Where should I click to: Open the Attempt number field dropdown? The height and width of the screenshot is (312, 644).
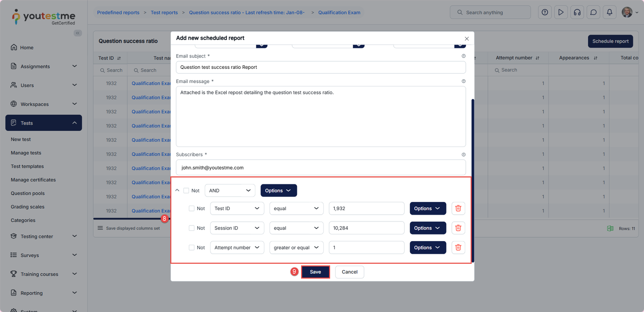237,248
